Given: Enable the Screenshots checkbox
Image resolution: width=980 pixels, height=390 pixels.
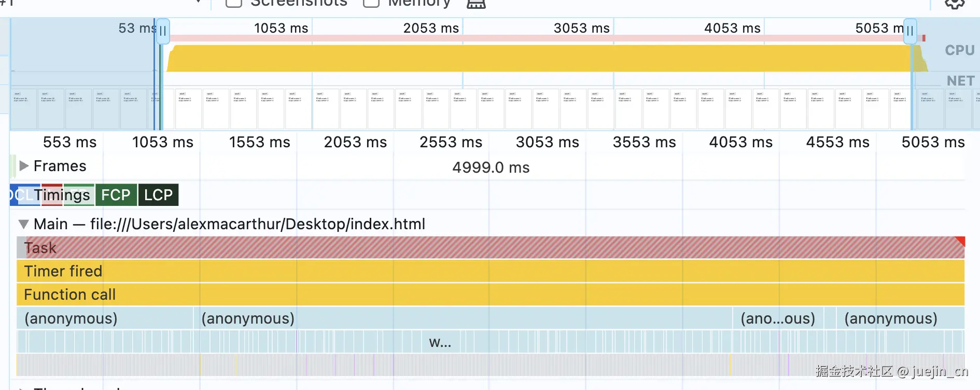Looking at the screenshot, I should coord(234,3).
